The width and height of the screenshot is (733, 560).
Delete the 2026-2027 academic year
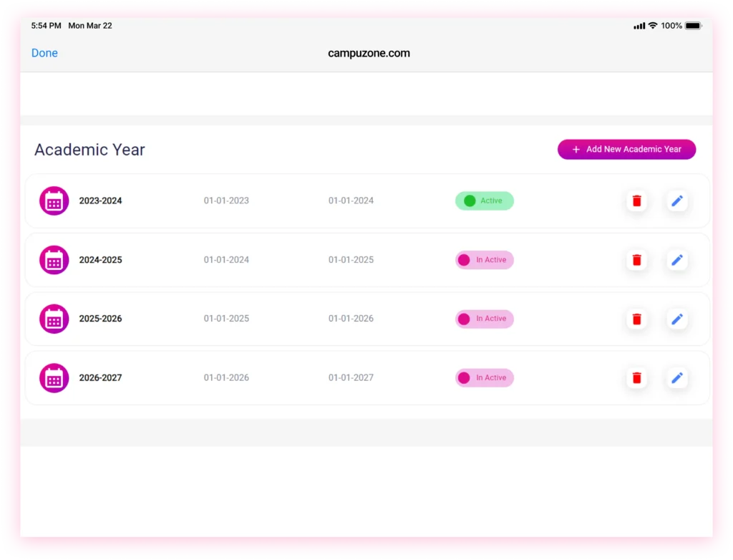pos(636,377)
